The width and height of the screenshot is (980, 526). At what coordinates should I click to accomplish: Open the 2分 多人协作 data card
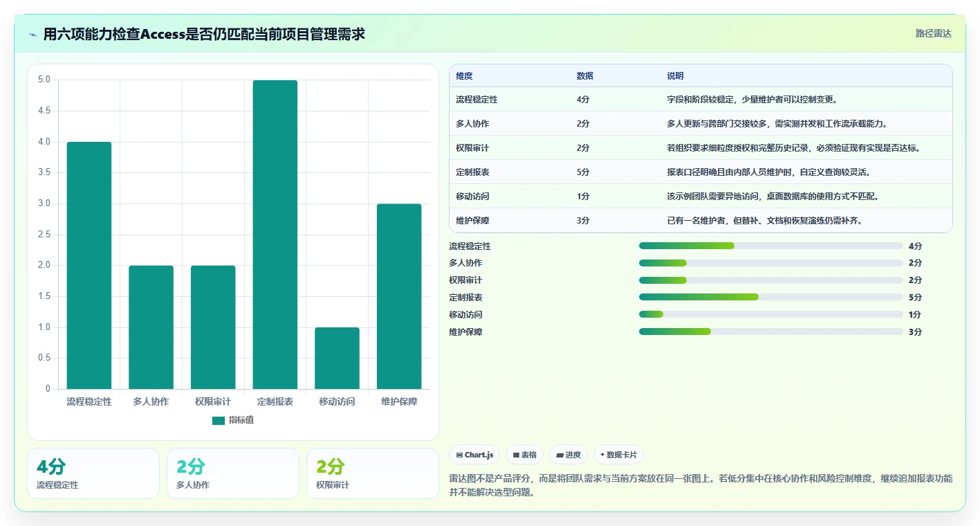click(x=233, y=473)
